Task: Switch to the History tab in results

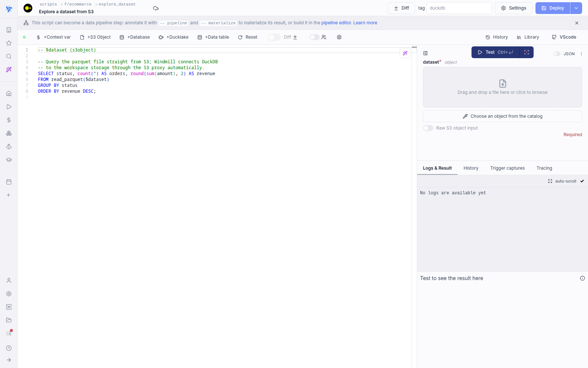Action: (x=471, y=168)
